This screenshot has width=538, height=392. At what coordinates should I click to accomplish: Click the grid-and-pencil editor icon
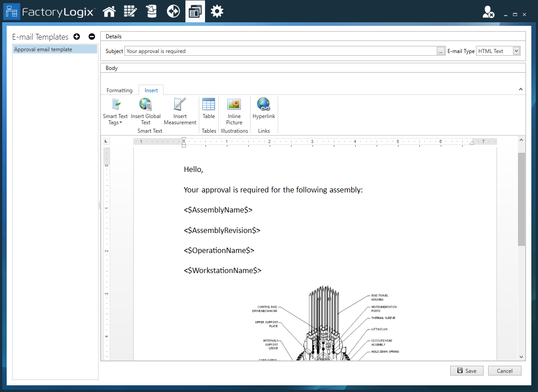click(x=130, y=11)
